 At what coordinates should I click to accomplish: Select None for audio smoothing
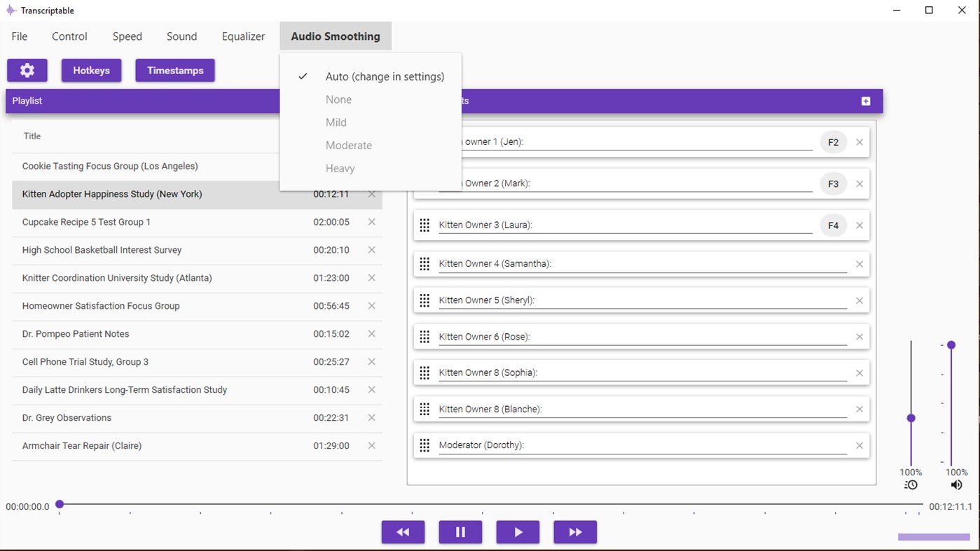pos(338,99)
